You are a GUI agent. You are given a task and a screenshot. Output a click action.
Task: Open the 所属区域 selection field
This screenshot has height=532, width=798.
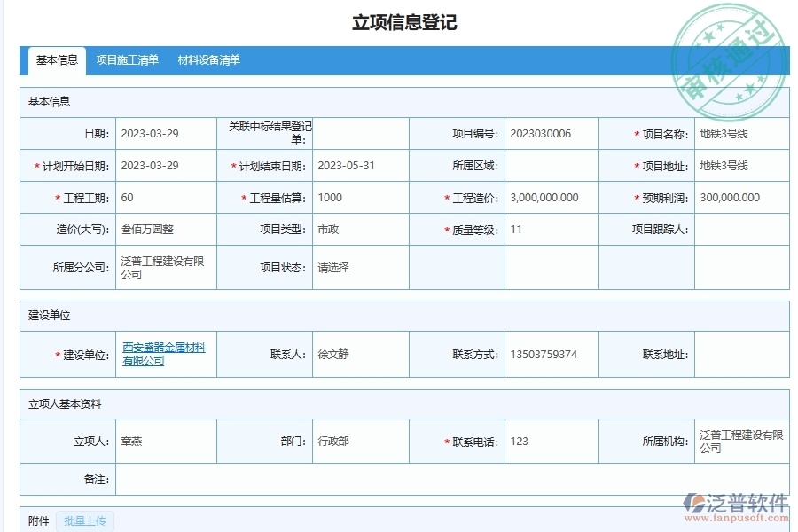(550, 166)
